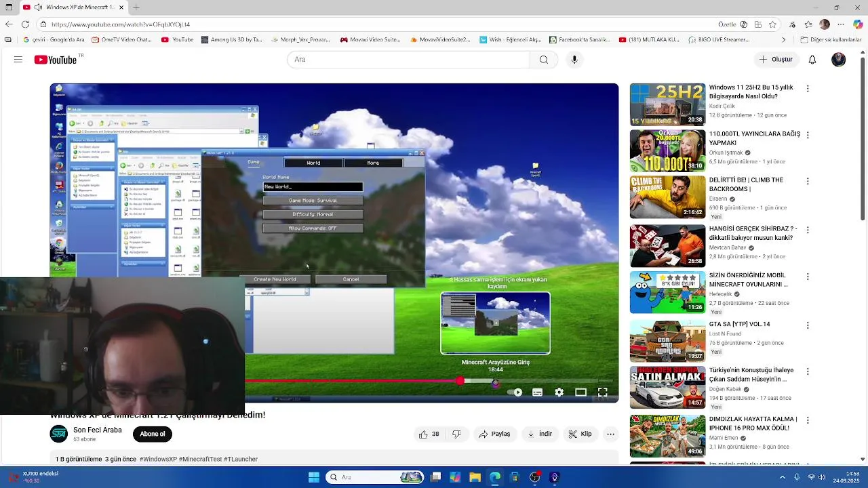The height and width of the screenshot is (488, 868).
Task: Show hidden system tray icons
Action: coord(782,477)
